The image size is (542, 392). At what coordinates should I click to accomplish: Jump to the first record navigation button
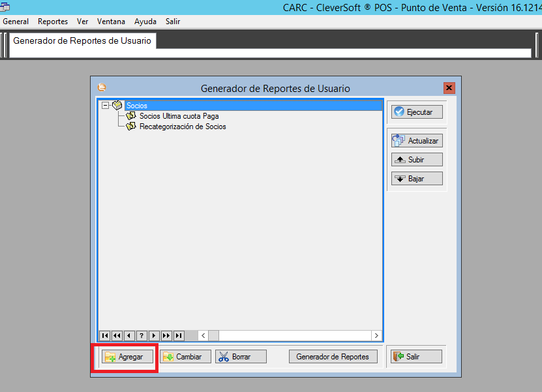105,335
